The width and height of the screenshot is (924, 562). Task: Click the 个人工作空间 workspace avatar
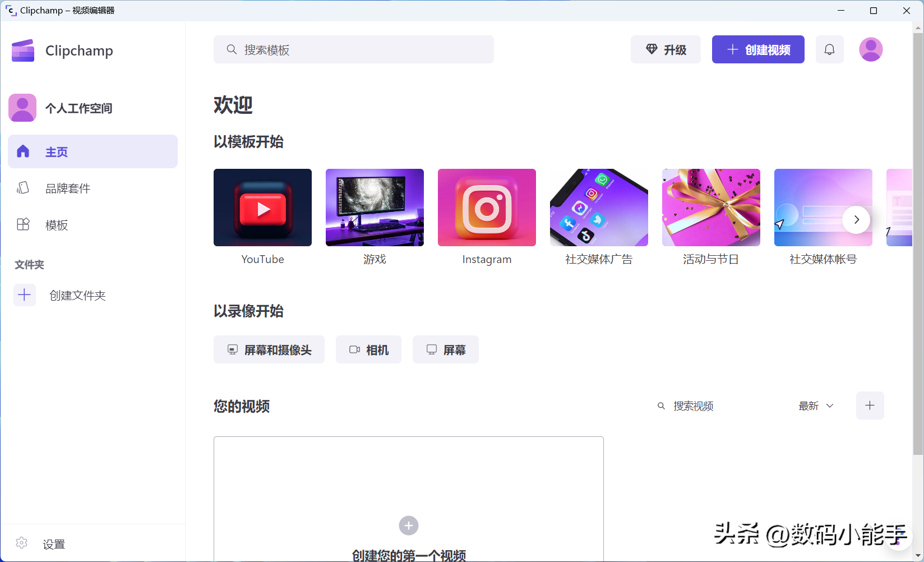22,108
